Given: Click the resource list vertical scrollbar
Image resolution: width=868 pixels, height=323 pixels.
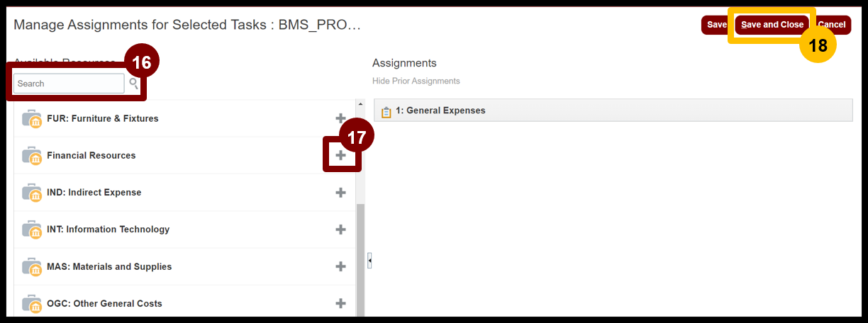Looking at the screenshot, I should [x=360, y=260].
